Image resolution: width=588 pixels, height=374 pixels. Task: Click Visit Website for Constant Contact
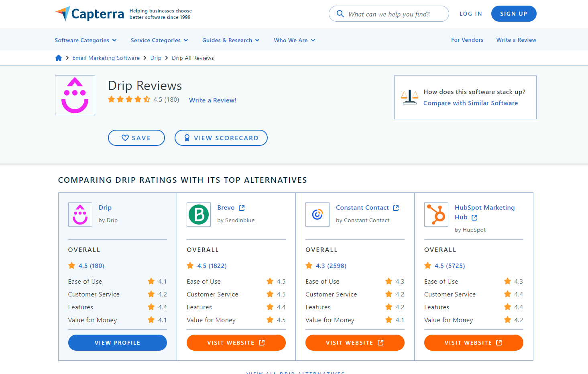coord(355,343)
